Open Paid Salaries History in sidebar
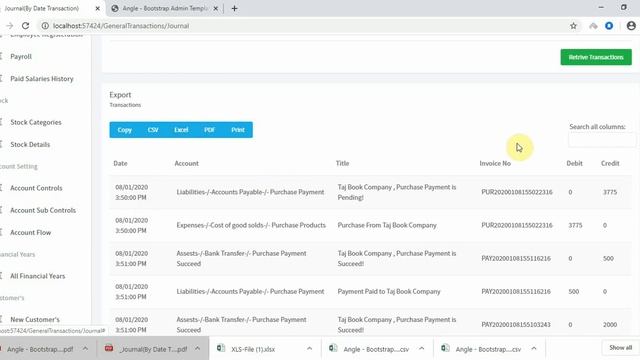This screenshot has height=360, width=640. (x=42, y=79)
